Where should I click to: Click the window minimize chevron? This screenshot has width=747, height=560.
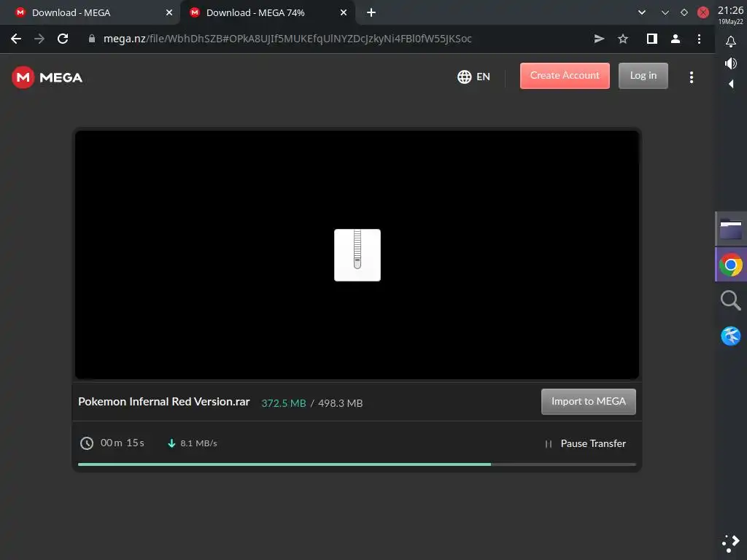click(665, 13)
